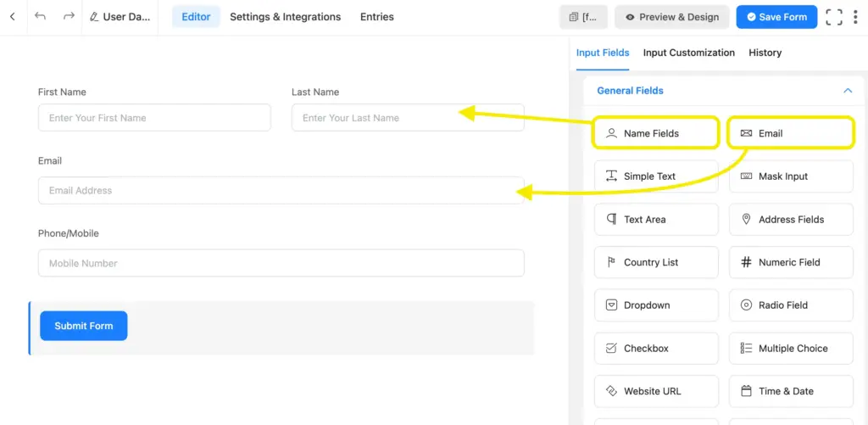Add a Dropdown field element
Viewport: 868px width, 425px height.
[x=656, y=305]
